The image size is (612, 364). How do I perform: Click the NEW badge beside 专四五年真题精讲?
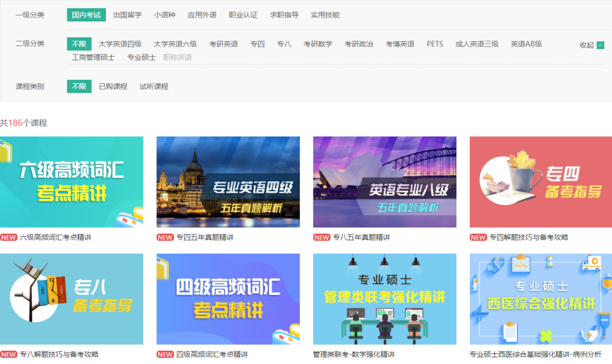click(165, 238)
